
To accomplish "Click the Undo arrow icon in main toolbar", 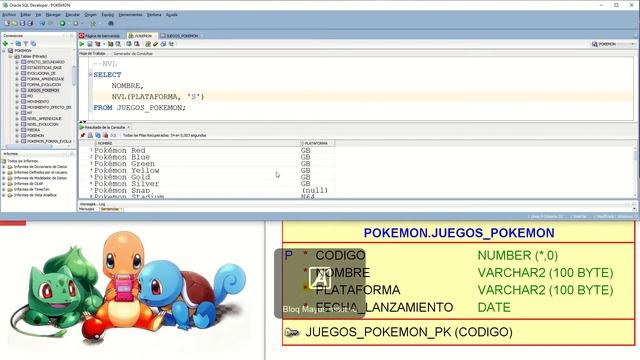I will pyautogui.click(x=42, y=23).
